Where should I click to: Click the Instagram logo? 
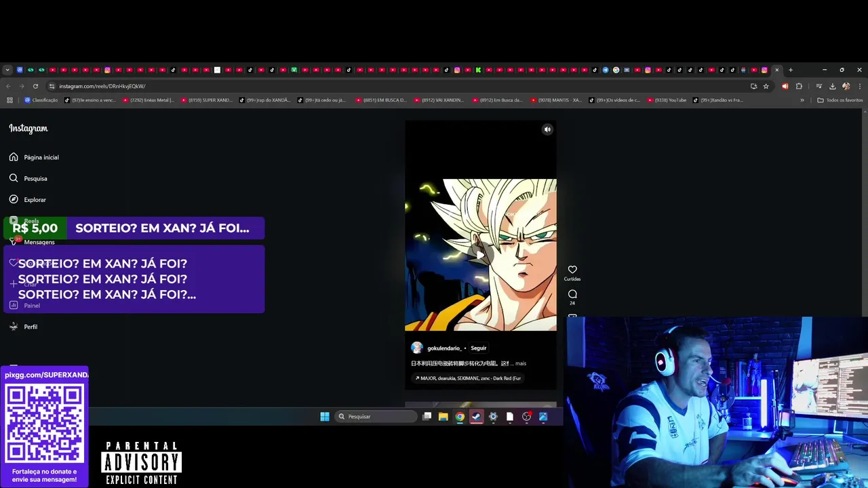[x=28, y=128]
